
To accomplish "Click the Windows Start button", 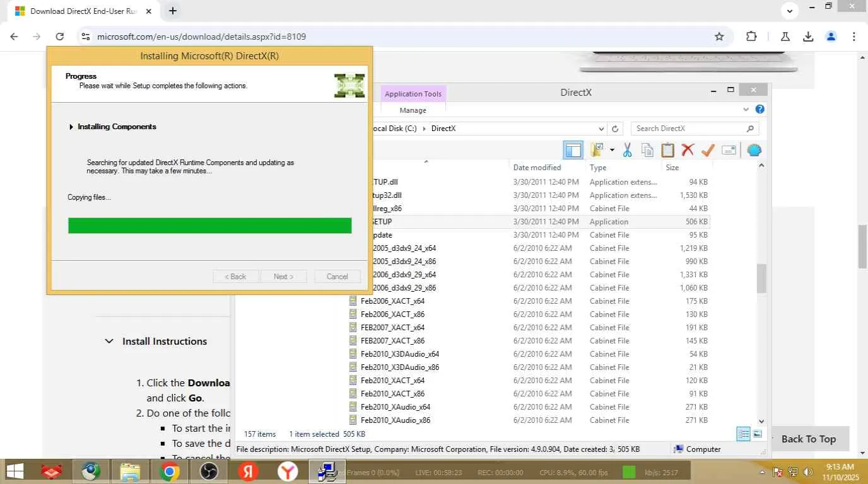I will tap(15, 471).
